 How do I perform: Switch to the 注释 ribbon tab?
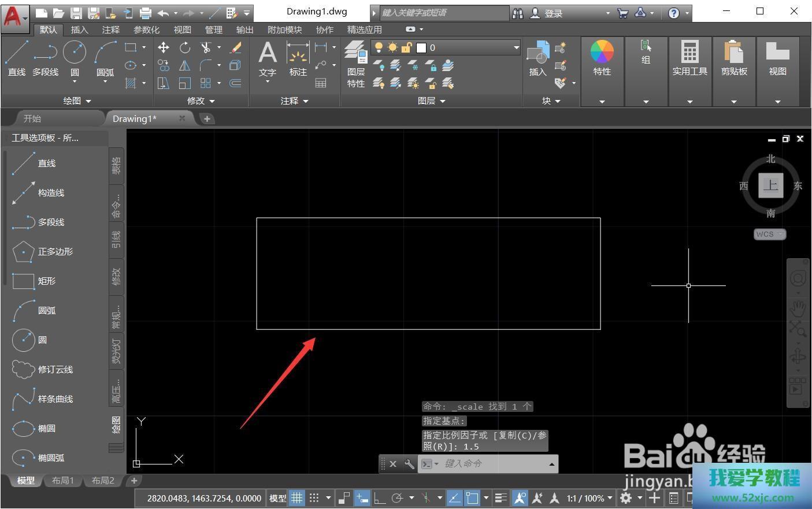110,29
